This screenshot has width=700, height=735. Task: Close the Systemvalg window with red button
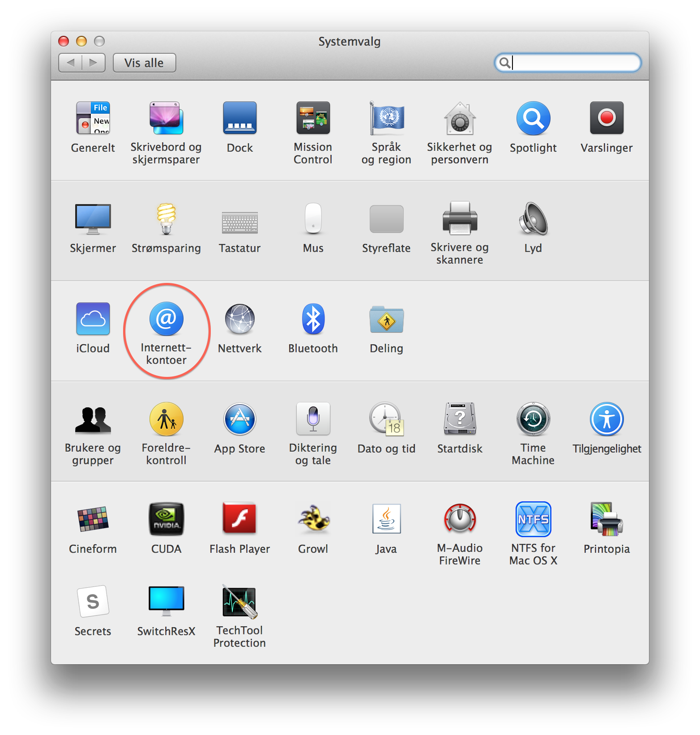tap(64, 41)
